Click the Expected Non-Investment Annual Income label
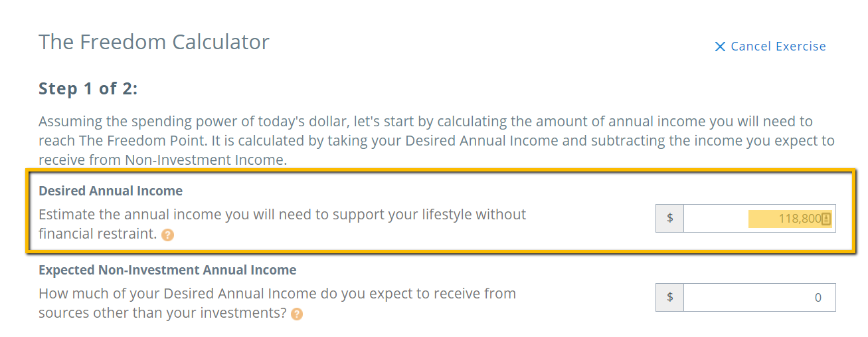The width and height of the screenshot is (868, 337). (x=167, y=270)
